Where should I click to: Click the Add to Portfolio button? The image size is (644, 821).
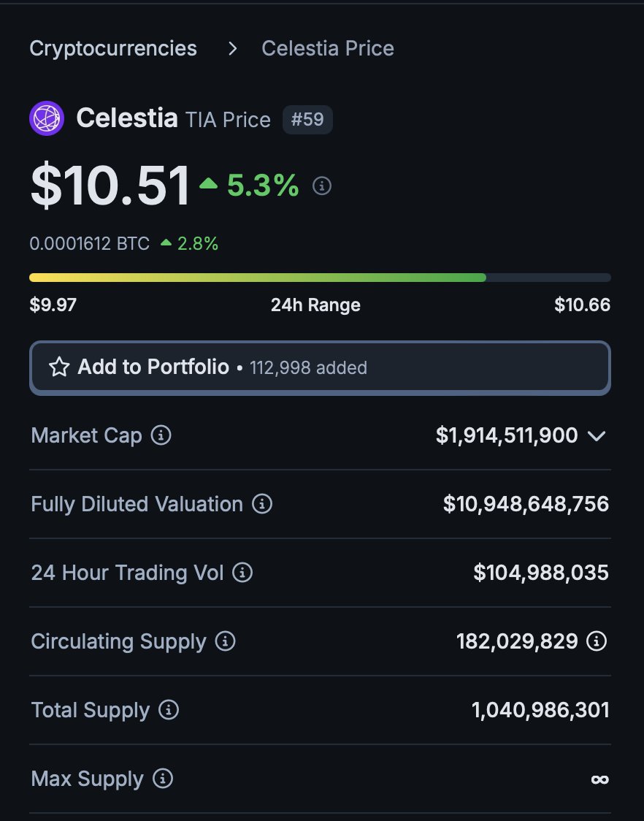pyautogui.click(x=320, y=367)
